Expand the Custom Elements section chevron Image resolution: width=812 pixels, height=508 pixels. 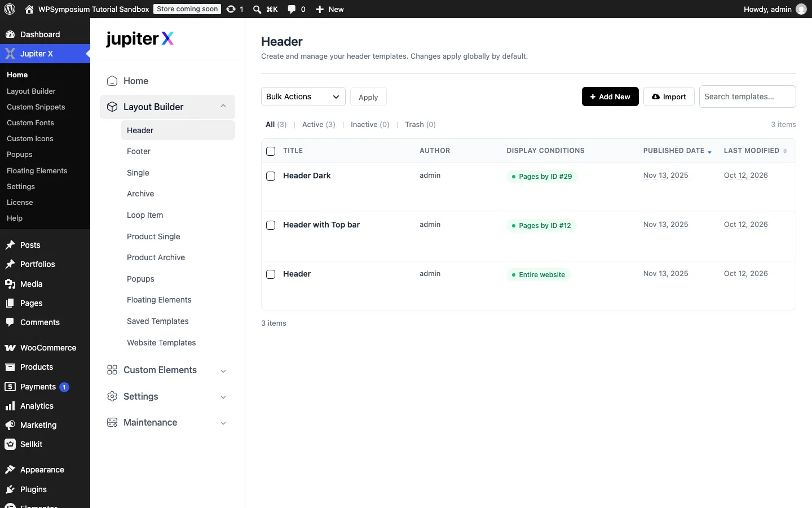point(223,371)
